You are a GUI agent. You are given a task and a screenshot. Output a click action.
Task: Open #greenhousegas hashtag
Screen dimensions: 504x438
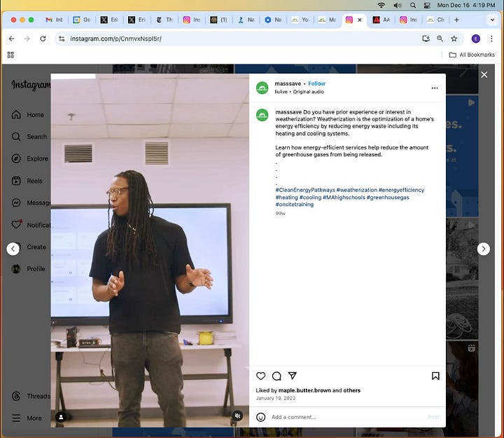pos(388,198)
